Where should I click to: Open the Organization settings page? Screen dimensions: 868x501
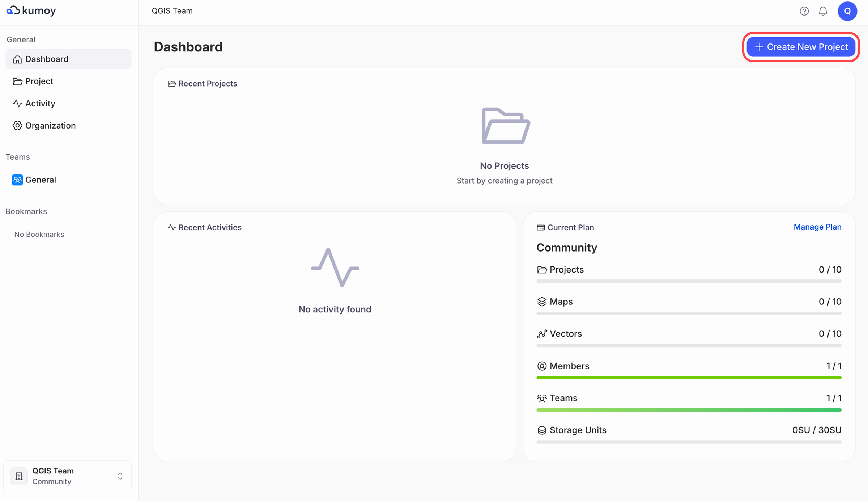(50, 126)
